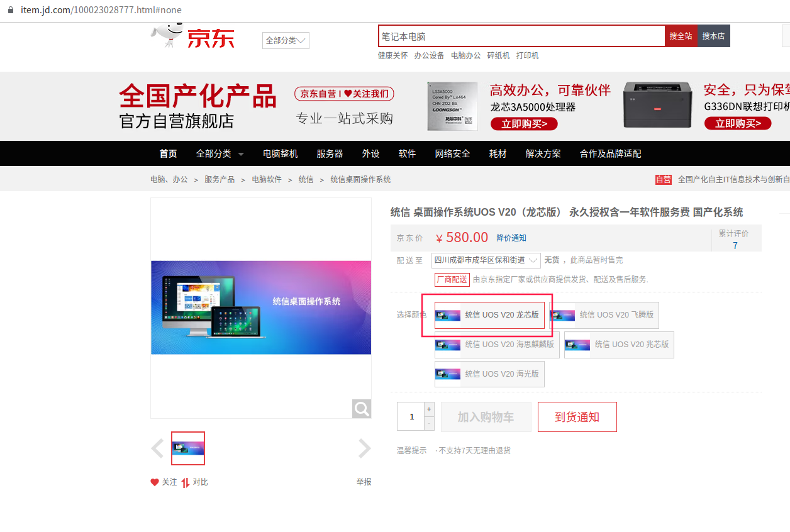Select 统信 UOS V20 海思麒麟版 option
The height and width of the screenshot is (532, 790).
pyautogui.click(x=497, y=345)
